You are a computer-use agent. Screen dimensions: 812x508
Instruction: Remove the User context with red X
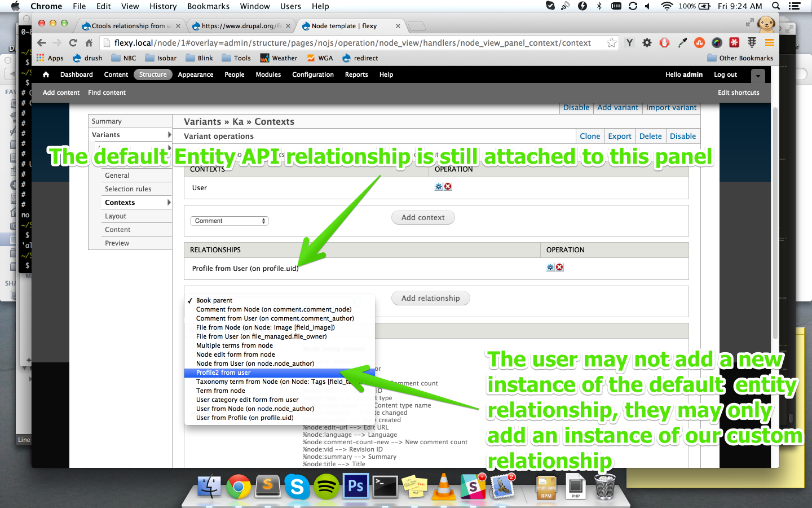[x=448, y=187]
